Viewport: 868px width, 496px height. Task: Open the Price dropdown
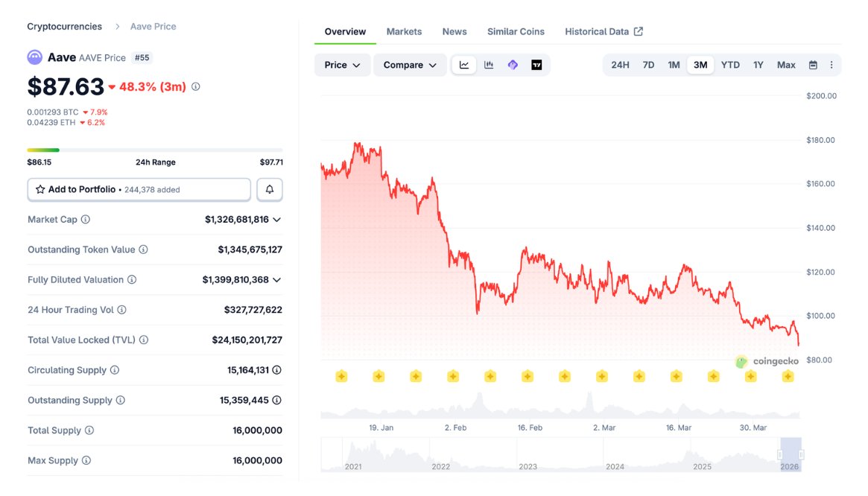342,65
